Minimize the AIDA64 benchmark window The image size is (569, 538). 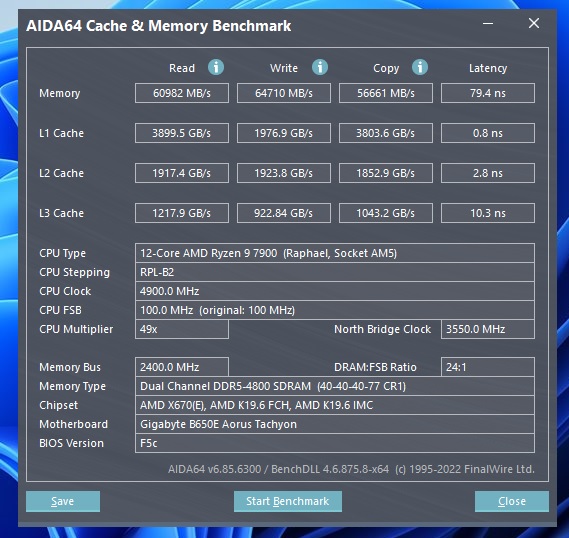(x=488, y=24)
